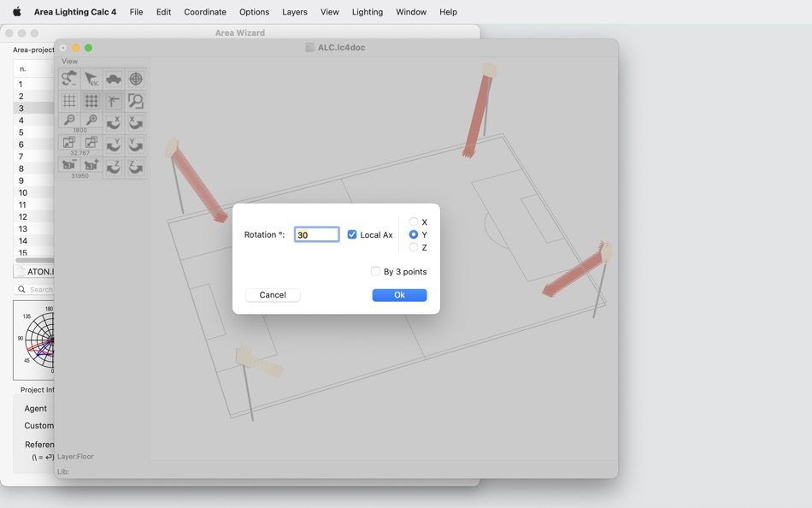The image size is (812, 508).
Task: Select row 7 in the Area Wizard list
Action: click(33, 157)
